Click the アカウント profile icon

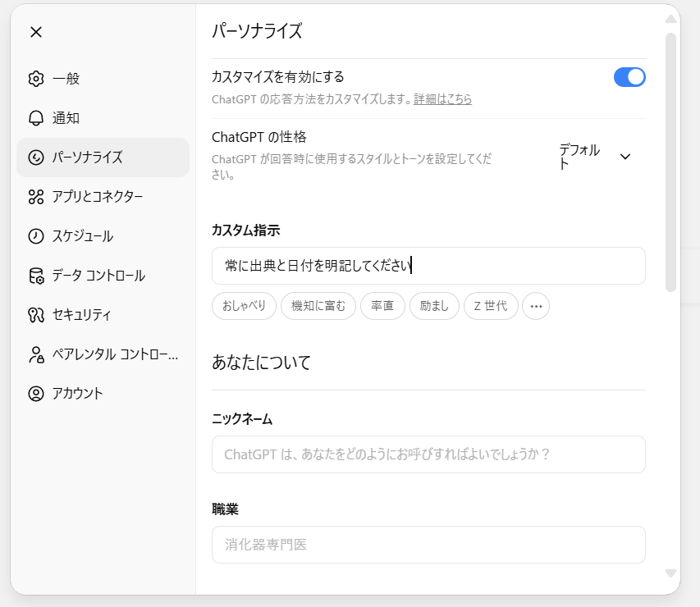(x=35, y=394)
